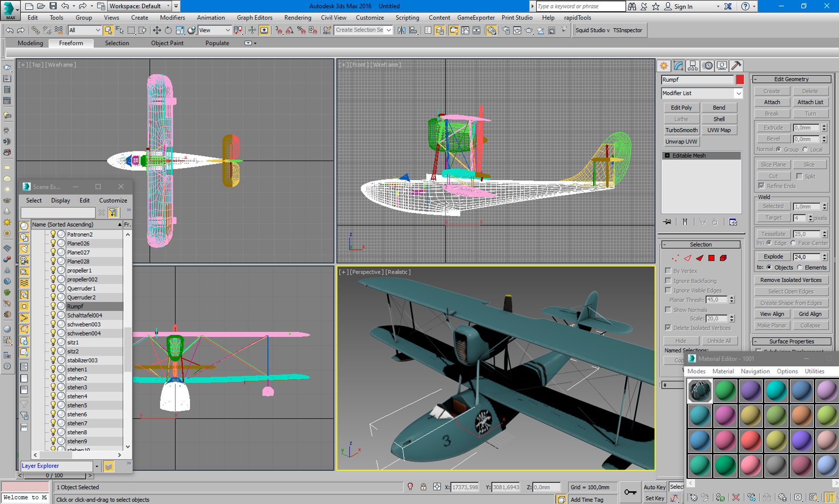This screenshot has width=839, height=504.
Task: Click the TurboSmooth modifier button
Action: (x=681, y=130)
